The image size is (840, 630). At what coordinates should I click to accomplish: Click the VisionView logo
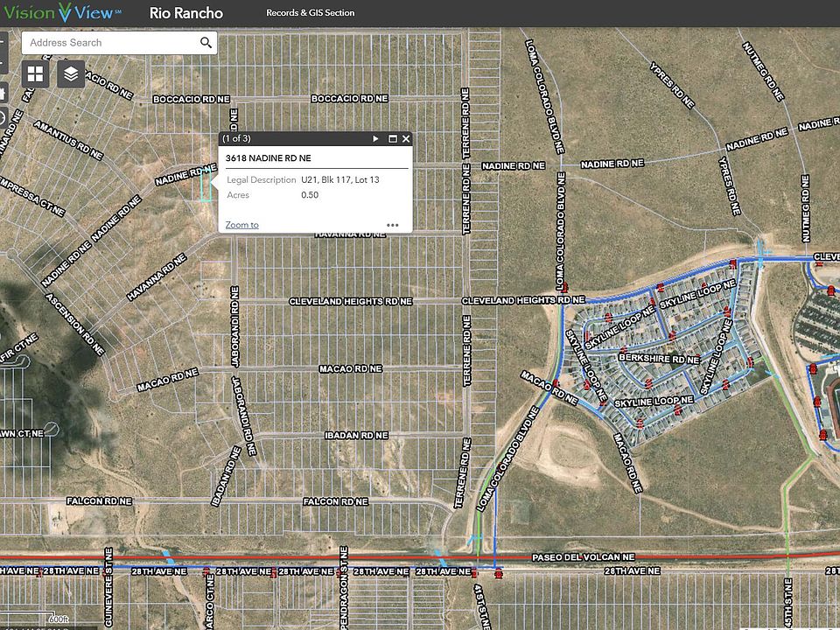(x=61, y=13)
